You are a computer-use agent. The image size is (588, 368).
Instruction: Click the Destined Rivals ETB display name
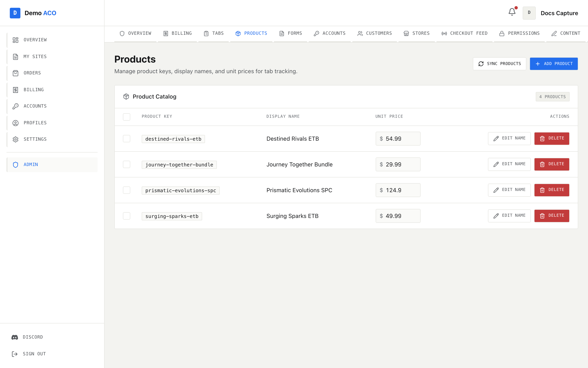(x=293, y=139)
